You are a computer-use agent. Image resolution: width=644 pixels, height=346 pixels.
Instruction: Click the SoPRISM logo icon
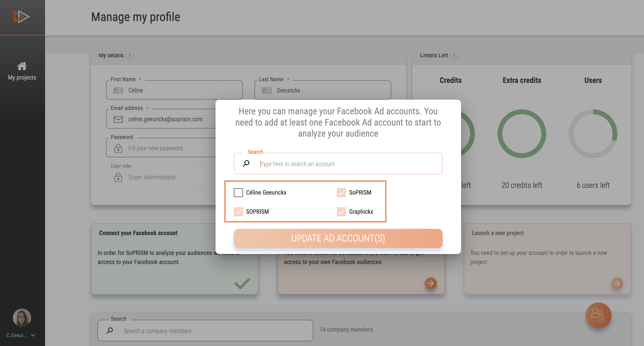click(22, 17)
